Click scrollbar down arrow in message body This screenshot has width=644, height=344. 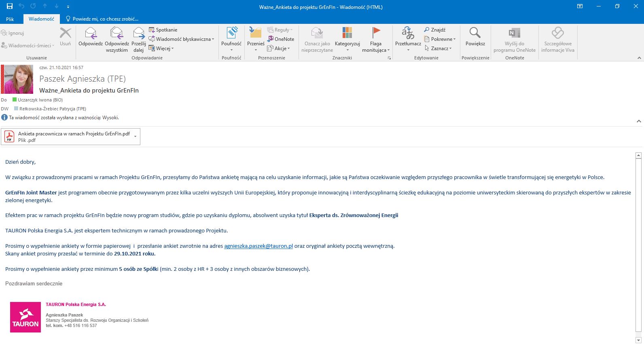[x=639, y=340]
